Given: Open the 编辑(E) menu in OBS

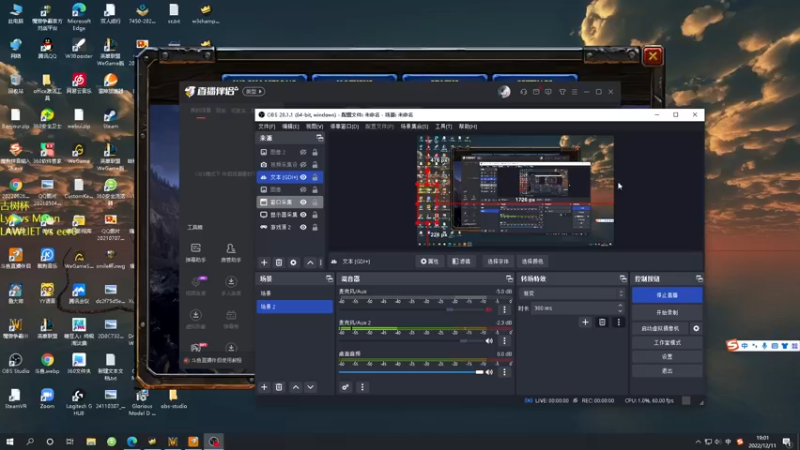Looking at the screenshot, I should coord(290,127).
